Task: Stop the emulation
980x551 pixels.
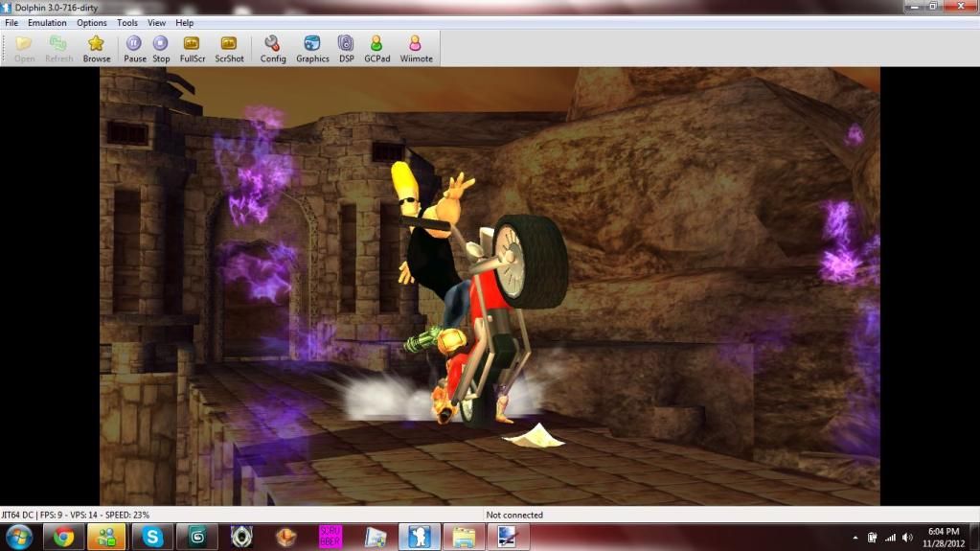Action: [161, 49]
